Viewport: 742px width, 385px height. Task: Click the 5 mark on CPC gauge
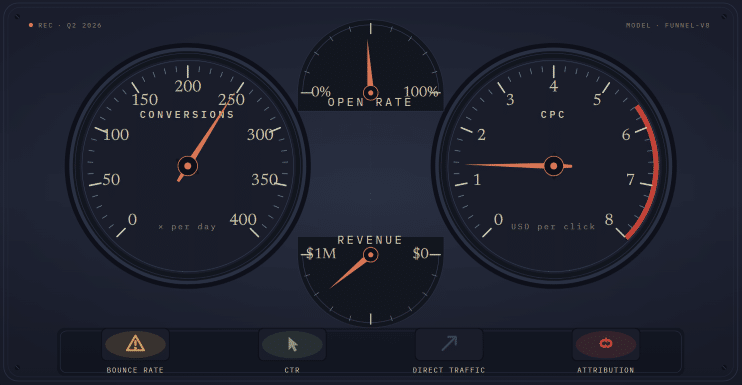click(597, 100)
